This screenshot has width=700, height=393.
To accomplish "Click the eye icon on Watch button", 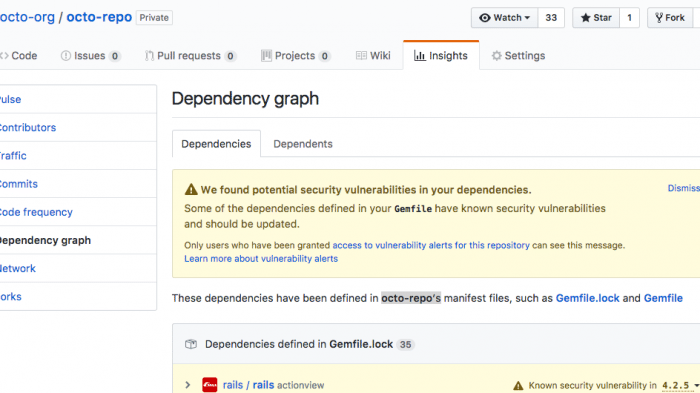I will [x=484, y=18].
